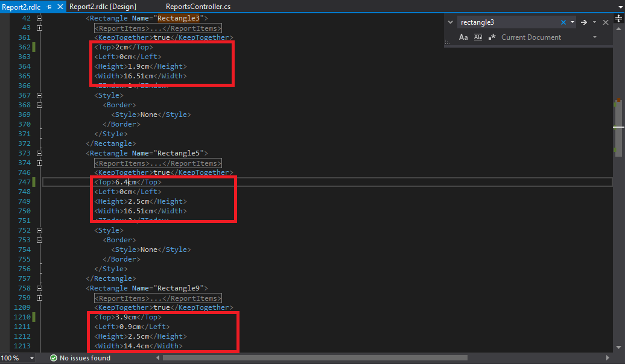Image resolution: width=625 pixels, height=364 pixels.
Task: Collapse the Find panel options chevron
Action: click(x=450, y=22)
